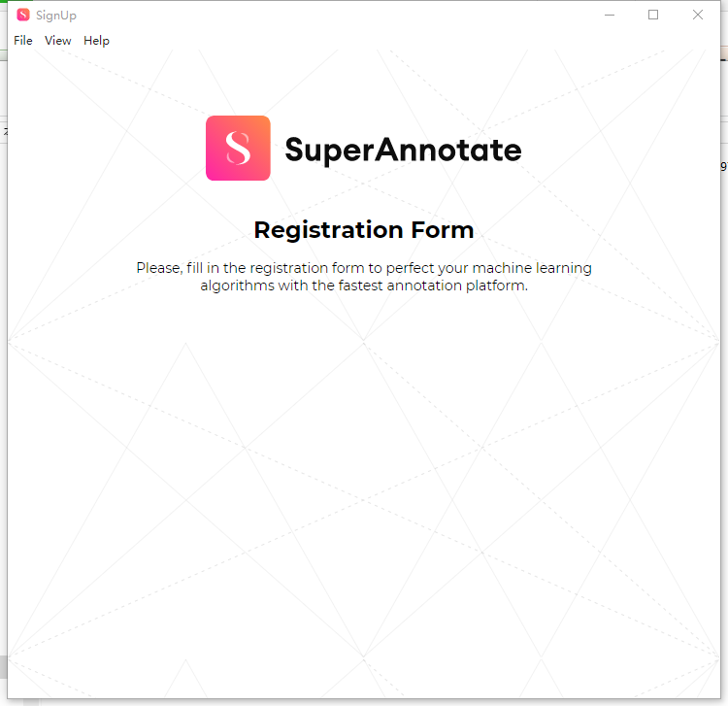728x706 pixels.
Task: Open the Help menu
Action: pyautogui.click(x=96, y=41)
